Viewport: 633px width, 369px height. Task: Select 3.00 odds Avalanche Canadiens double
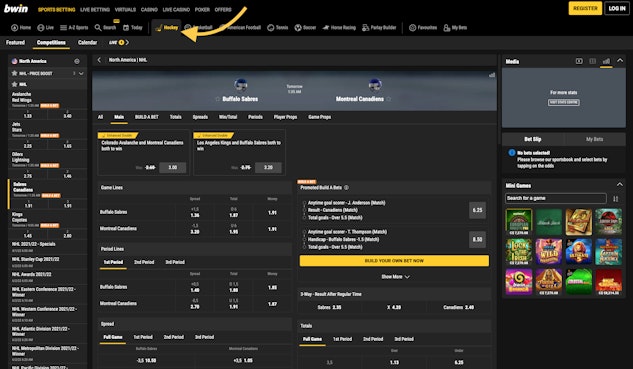point(172,168)
